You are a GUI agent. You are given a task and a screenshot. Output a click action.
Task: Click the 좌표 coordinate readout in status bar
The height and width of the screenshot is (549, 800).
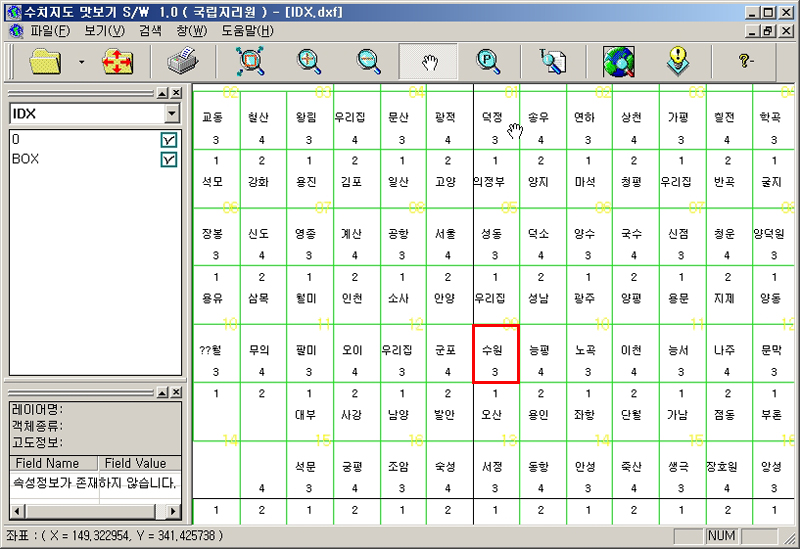(114, 536)
